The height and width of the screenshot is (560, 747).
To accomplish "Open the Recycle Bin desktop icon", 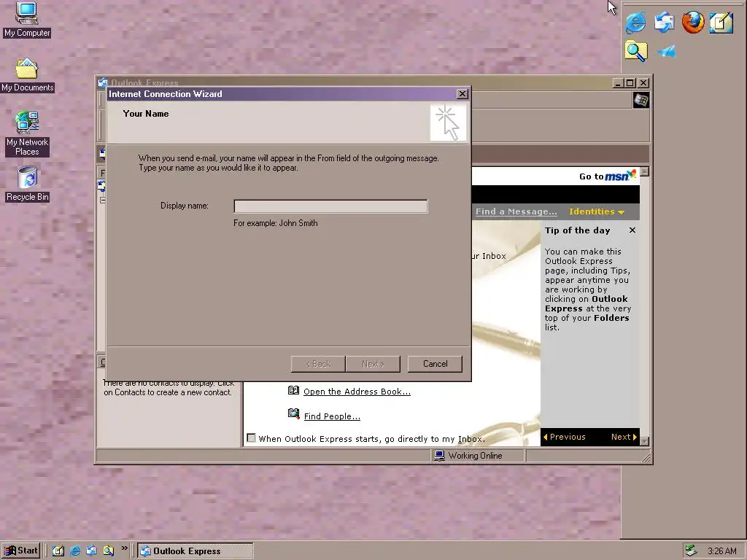I will coord(27,184).
